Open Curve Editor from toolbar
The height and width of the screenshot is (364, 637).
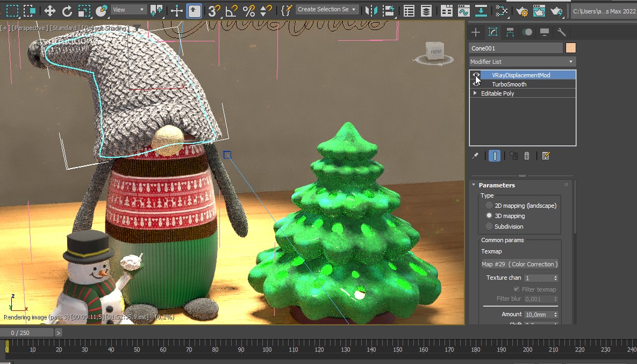[463, 10]
